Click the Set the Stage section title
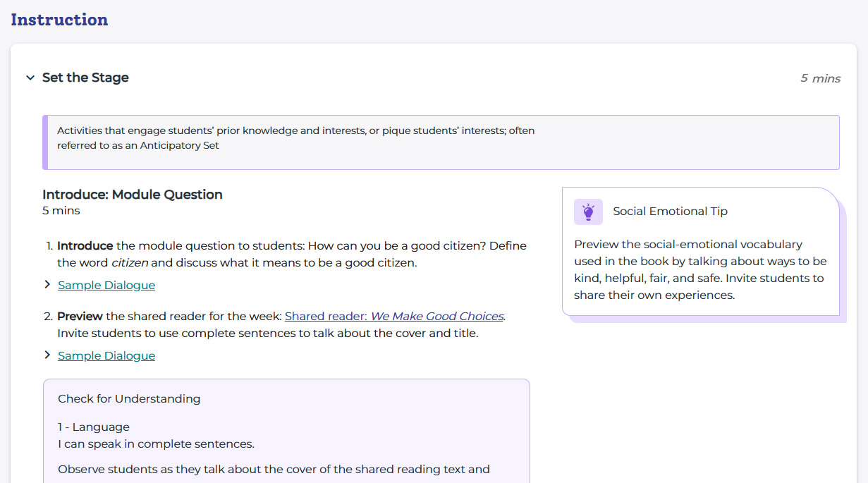 [85, 78]
